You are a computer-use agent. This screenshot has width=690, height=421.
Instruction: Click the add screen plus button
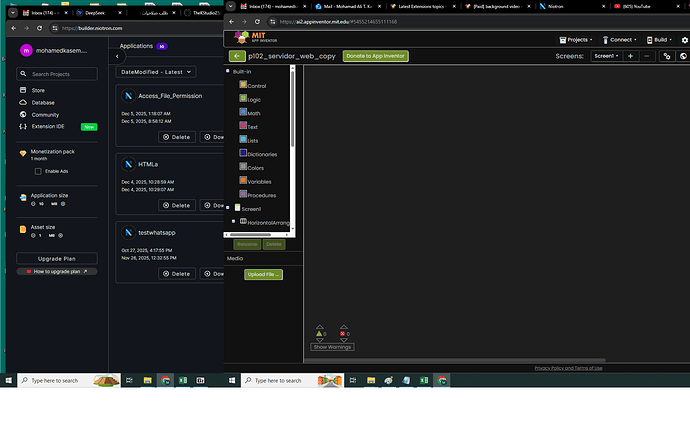pyautogui.click(x=630, y=57)
